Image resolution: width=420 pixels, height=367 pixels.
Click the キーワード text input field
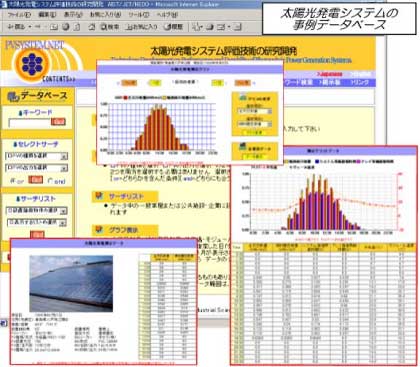pyautogui.click(x=29, y=123)
